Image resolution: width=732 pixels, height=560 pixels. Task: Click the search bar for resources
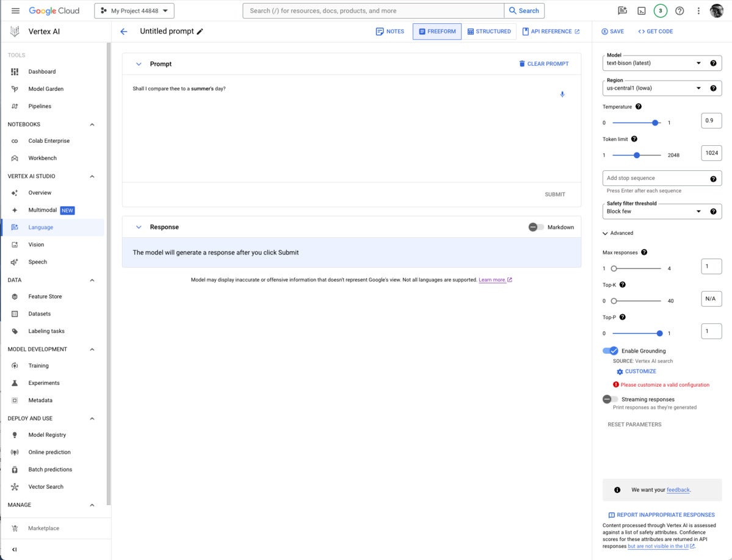[373, 11]
